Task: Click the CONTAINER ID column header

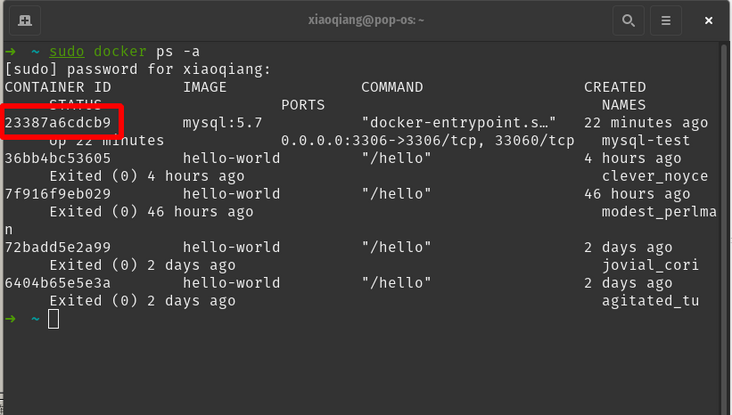Action: (x=58, y=87)
